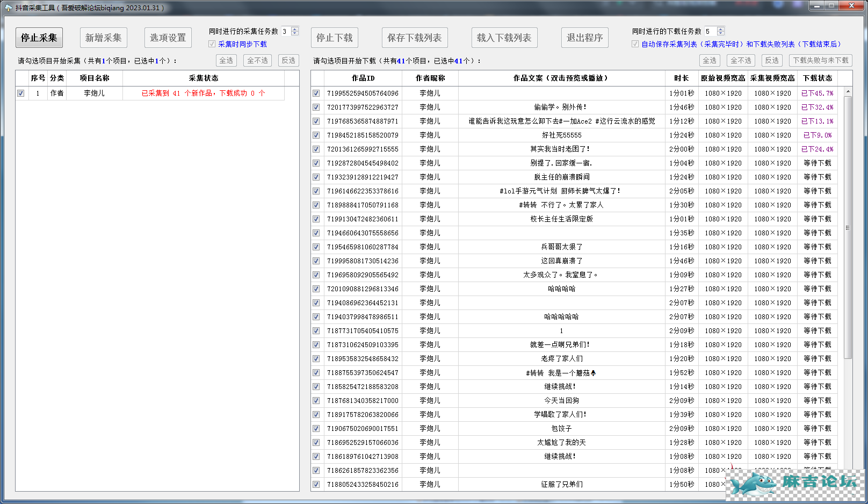Toggle checkbox for work 7193239128912219427

coord(316,177)
